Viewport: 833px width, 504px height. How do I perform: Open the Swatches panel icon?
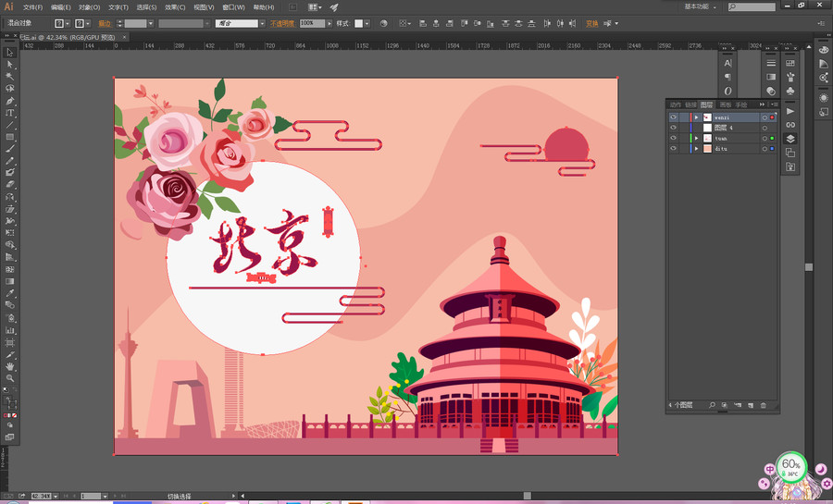tap(790, 63)
